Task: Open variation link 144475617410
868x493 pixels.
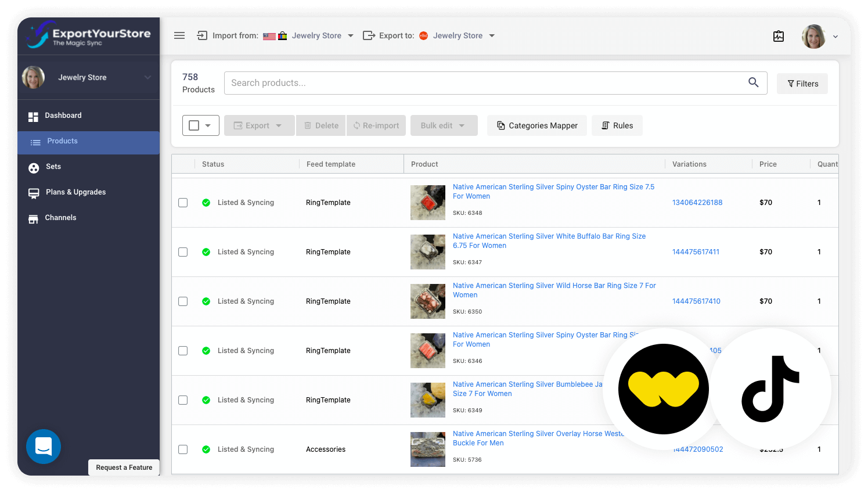Action: click(696, 301)
